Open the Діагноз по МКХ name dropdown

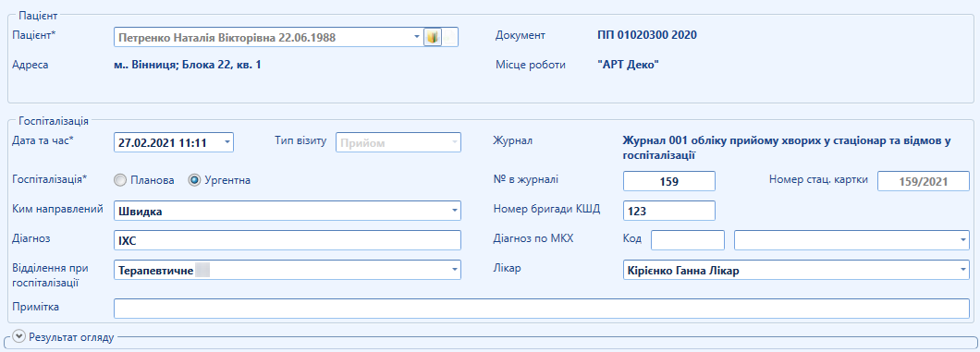(x=963, y=240)
